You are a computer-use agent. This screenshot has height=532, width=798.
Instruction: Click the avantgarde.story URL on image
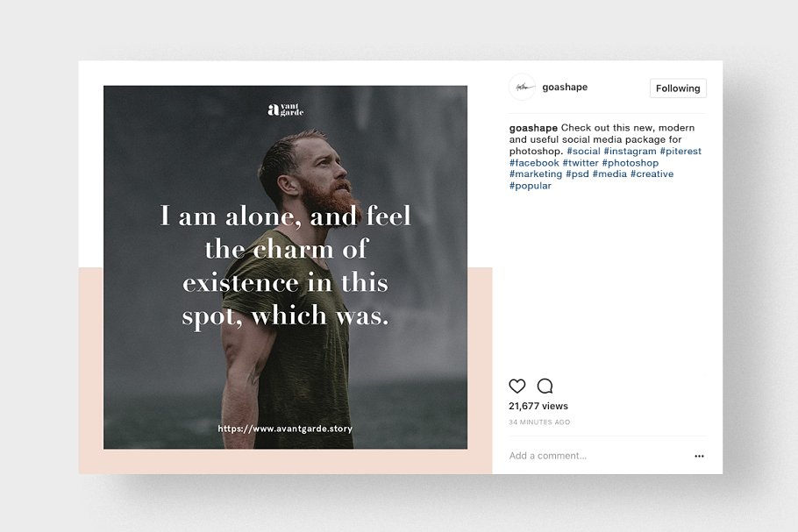pyautogui.click(x=285, y=429)
